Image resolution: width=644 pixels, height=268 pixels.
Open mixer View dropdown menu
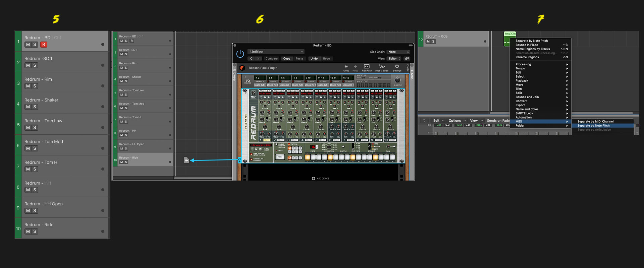(x=477, y=121)
